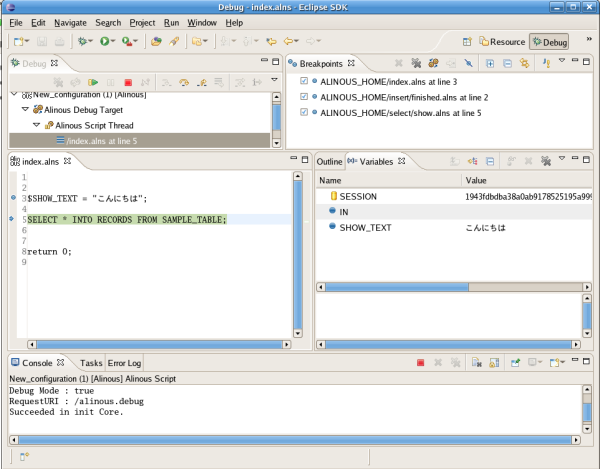Image resolution: width=600 pixels, height=469 pixels.
Task: Click the editor vertical scrollbar
Action: (298, 255)
